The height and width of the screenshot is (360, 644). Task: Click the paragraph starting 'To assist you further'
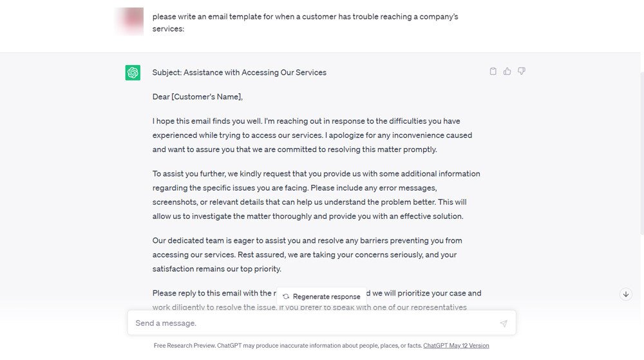tap(316, 194)
